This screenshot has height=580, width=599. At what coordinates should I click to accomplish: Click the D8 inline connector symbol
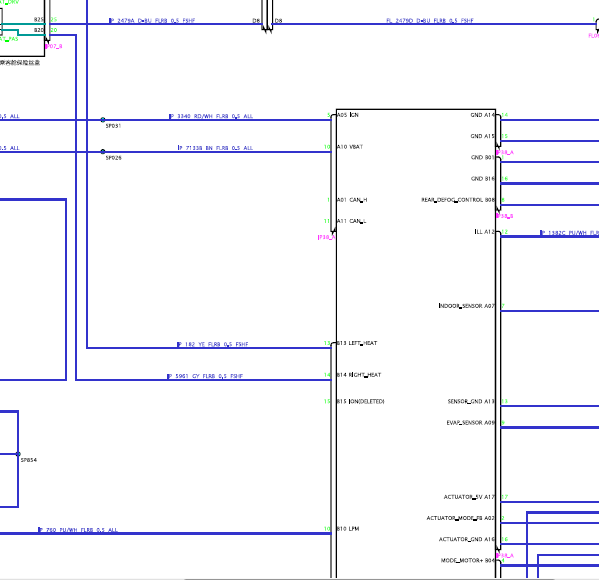coord(267,17)
